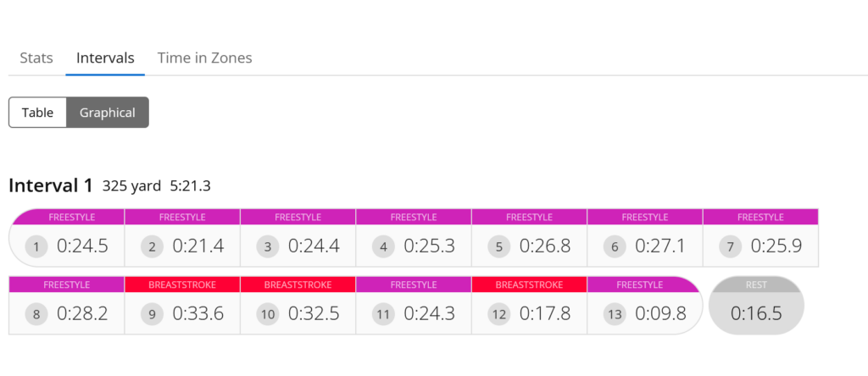Click the Interval 1 heading
The height and width of the screenshot is (376, 868).
click(51, 185)
